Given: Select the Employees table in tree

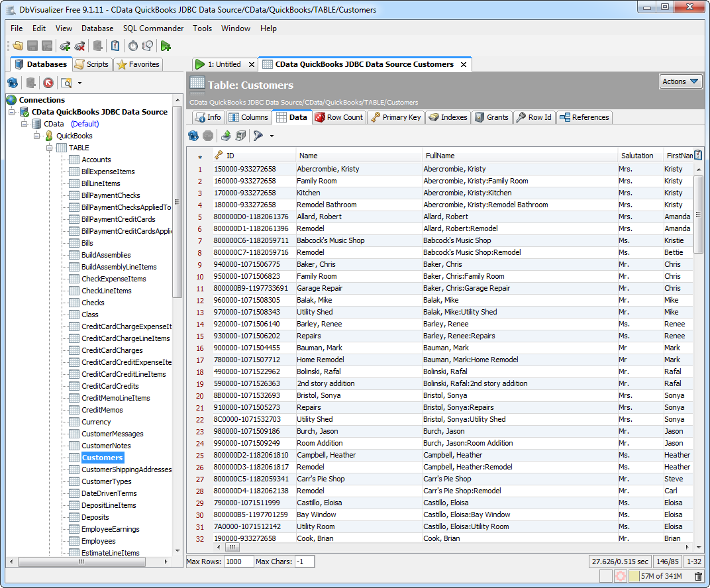Looking at the screenshot, I should [98, 541].
